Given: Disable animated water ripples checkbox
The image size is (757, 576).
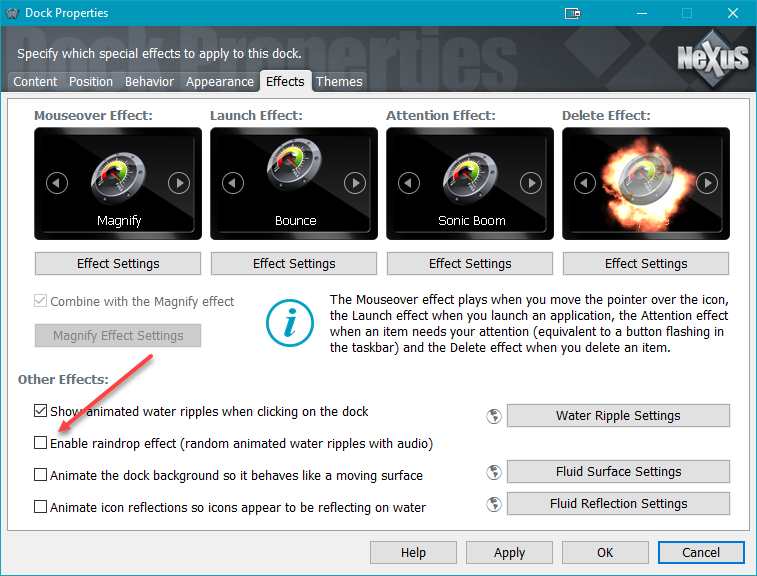Looking at the screenshot, I should [x=41, y=411].
